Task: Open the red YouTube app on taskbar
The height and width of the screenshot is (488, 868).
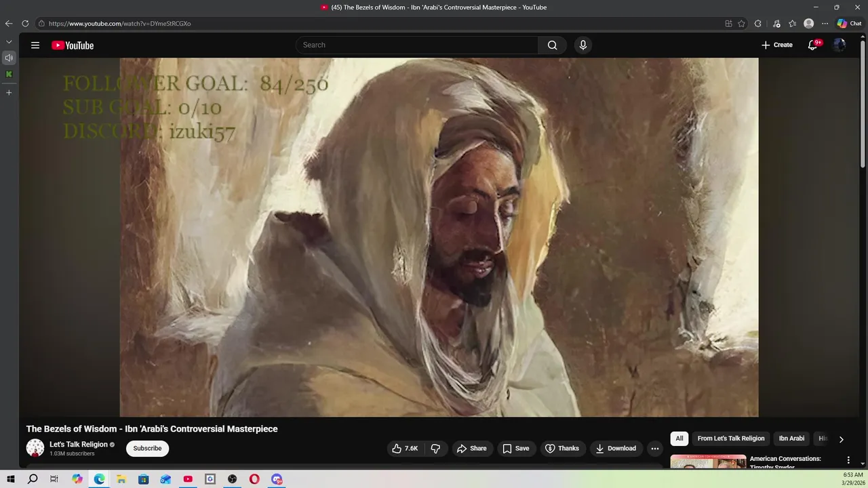Action: click(188, 479)
